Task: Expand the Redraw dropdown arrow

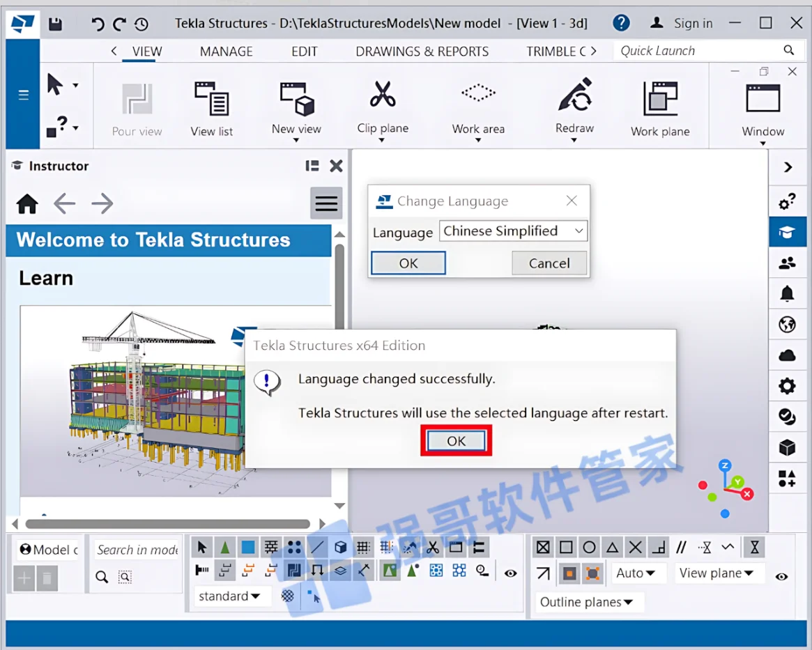Action: coord(574,140)
